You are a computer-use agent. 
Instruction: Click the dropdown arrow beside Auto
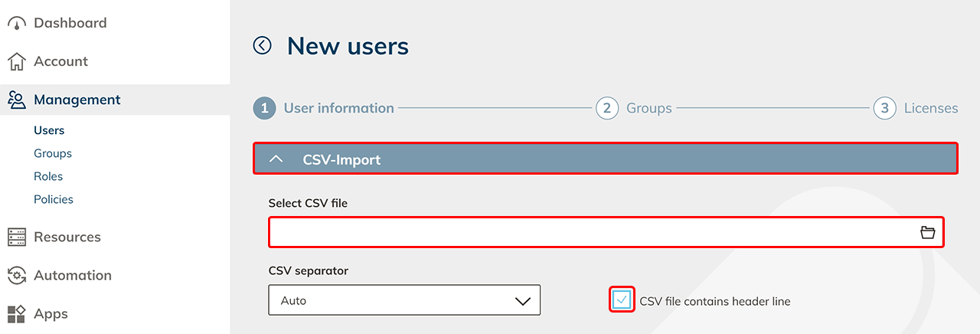coord(523,301)
